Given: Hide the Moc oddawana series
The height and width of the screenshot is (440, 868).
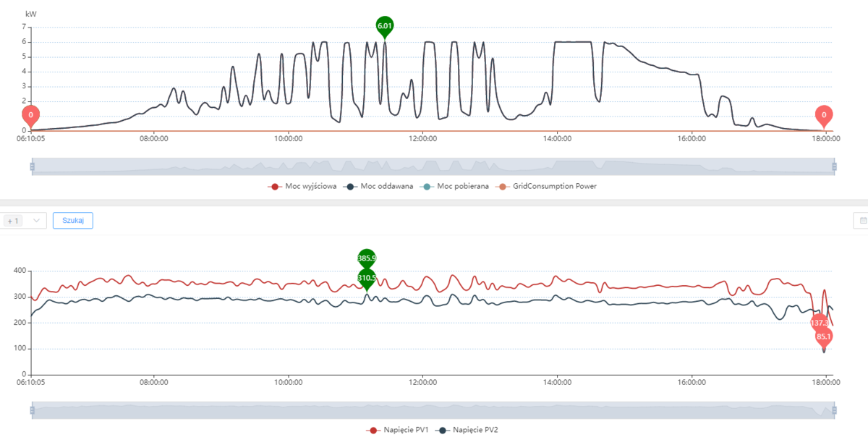Looking at the screenshot, I should click(381, 186).
